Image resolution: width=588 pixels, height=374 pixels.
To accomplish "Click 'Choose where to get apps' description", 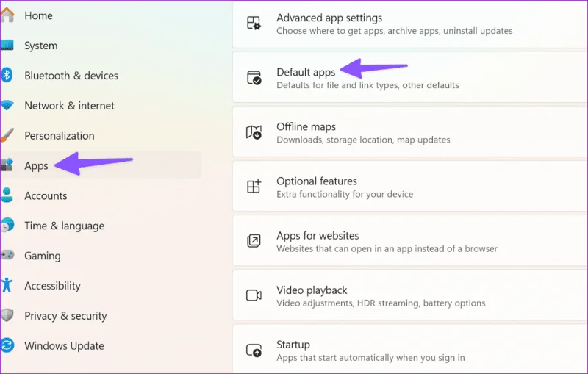I will pyautogui.click(x=394, y=31).
